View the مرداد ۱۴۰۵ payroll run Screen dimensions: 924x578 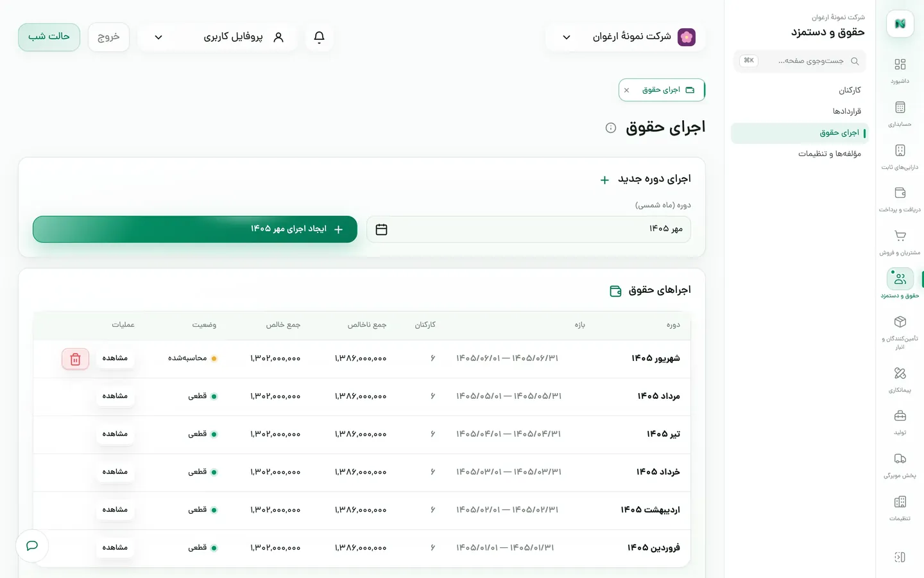(x=115, y=396)
